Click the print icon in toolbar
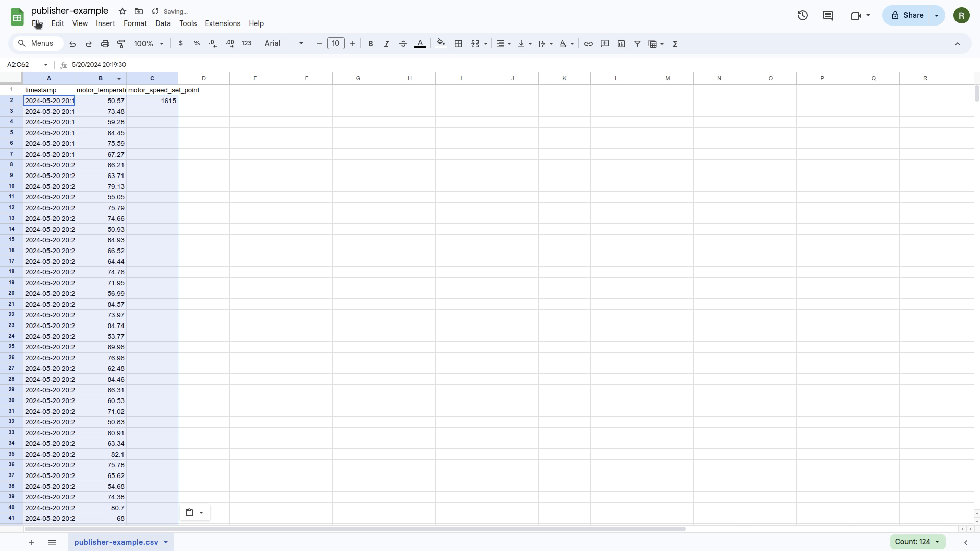This screenshot has width=980, height=551. pos(105,44)
